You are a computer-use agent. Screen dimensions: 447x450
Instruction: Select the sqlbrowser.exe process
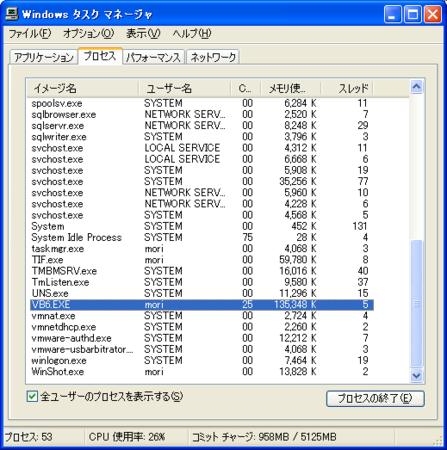[x=202, y=115]
